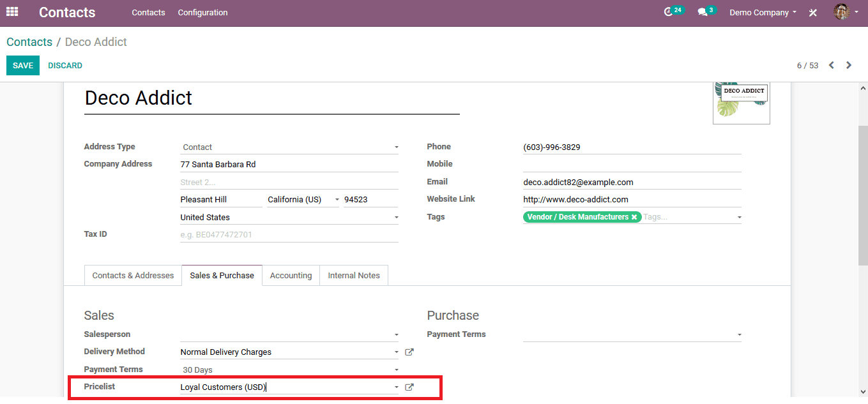868x404 pixels.
Task: Open Pricelist external link icon
Action: [x=410, y=387]
